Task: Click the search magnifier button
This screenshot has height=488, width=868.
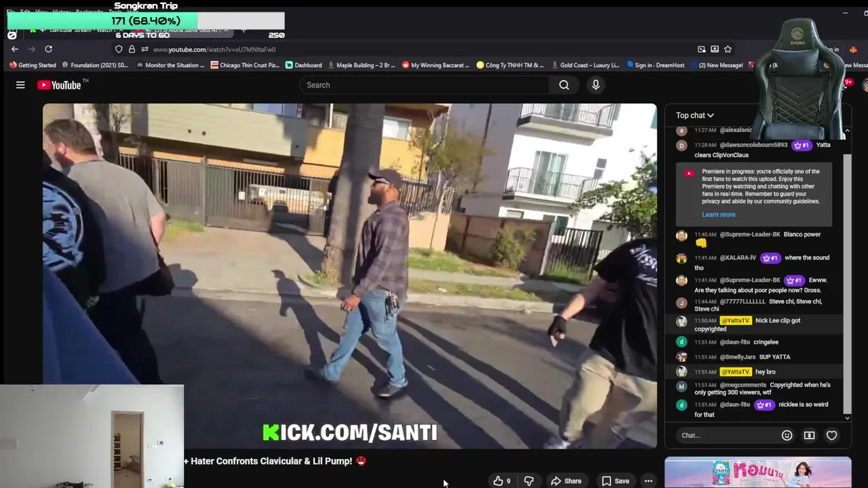Action: pyautogui.click(x=564, y=85)
